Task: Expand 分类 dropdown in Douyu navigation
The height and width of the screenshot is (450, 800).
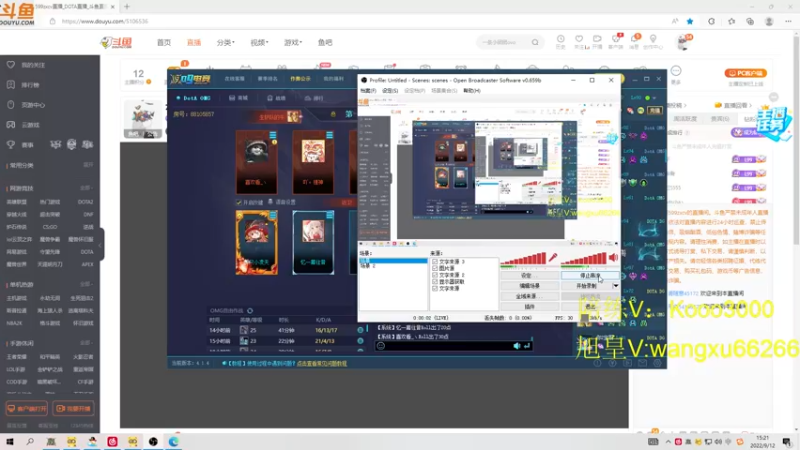Action: pyautogui.click(x=226, y=42)
